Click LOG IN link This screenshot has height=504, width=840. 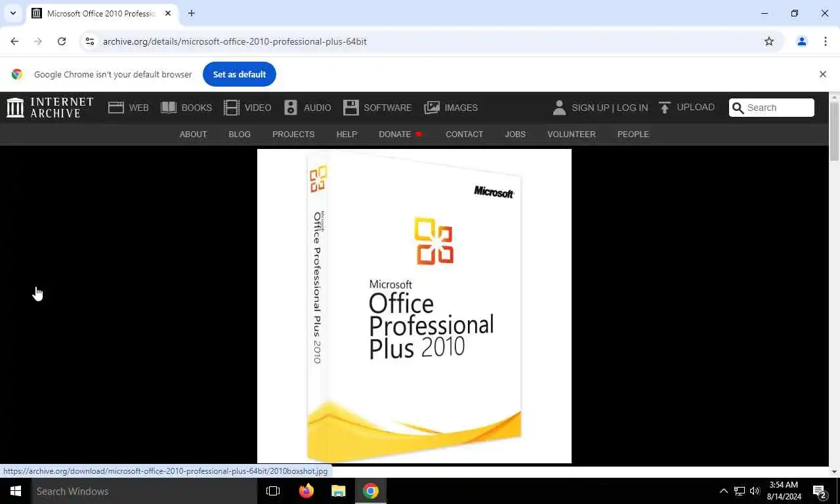pos(632,108)
